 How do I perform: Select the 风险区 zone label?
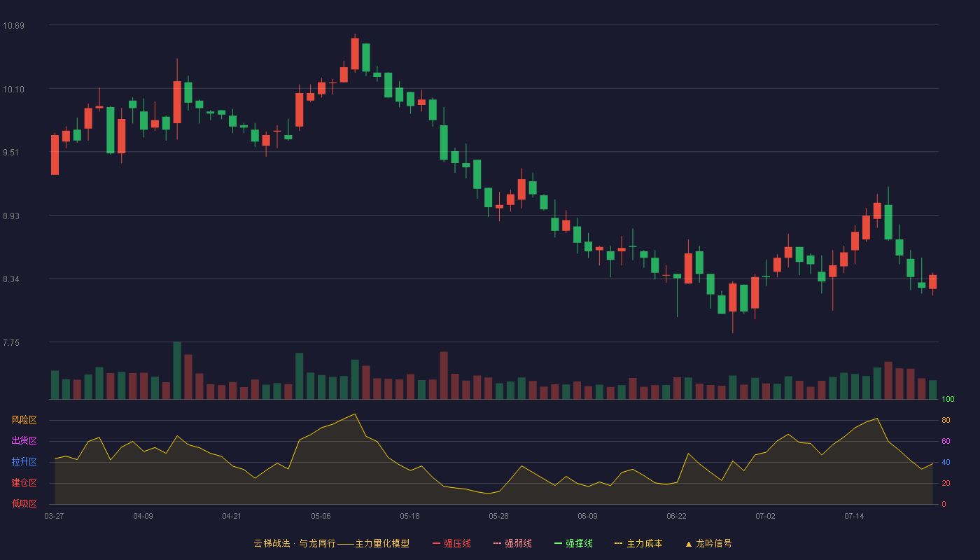(x=24, y=420)
